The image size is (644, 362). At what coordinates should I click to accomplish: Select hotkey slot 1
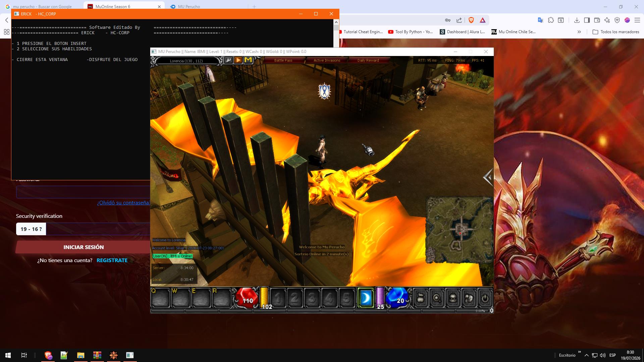pyautogui.click(x=278, y=298)
